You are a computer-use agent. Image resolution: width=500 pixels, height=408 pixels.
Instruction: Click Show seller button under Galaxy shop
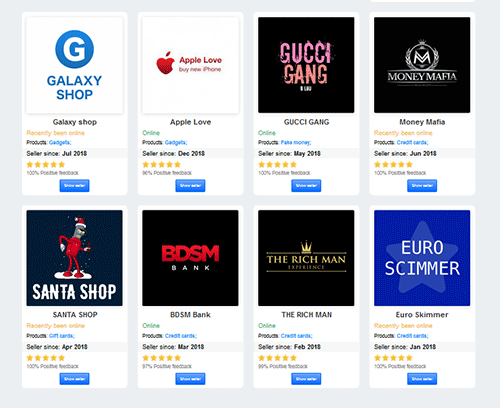tap(75, 186)
